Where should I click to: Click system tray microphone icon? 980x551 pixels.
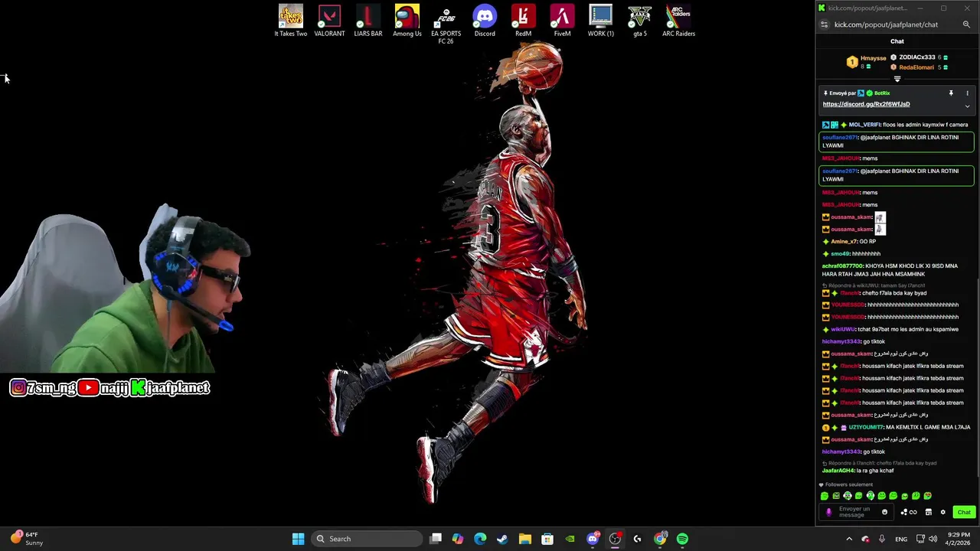tap(883, 539)
